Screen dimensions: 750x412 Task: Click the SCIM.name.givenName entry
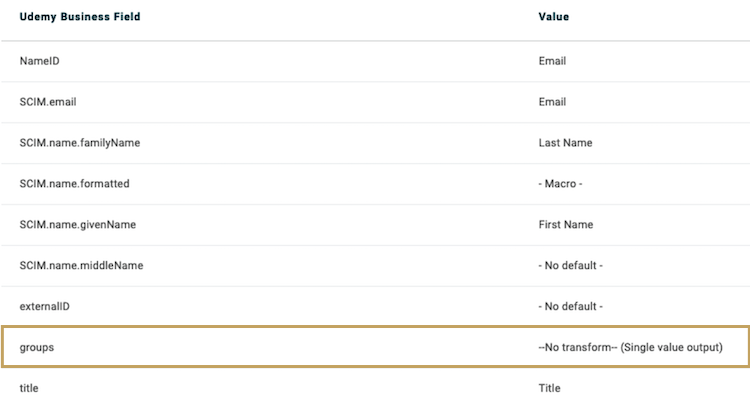(77, 225)
